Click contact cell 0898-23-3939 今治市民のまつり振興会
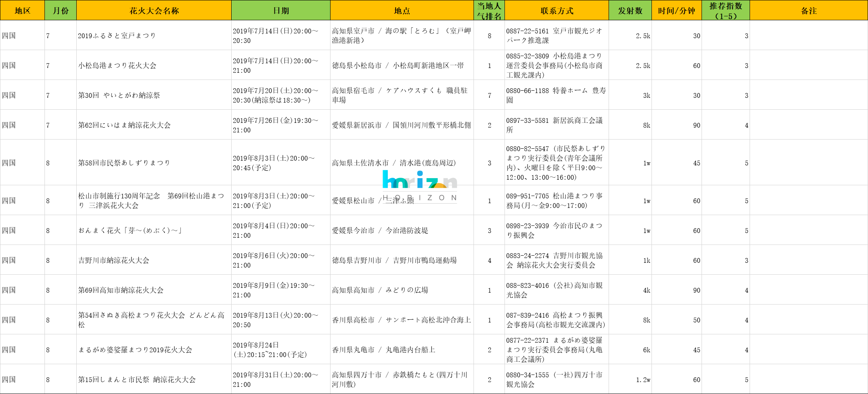868x394 pixels. tap(557, 230)
